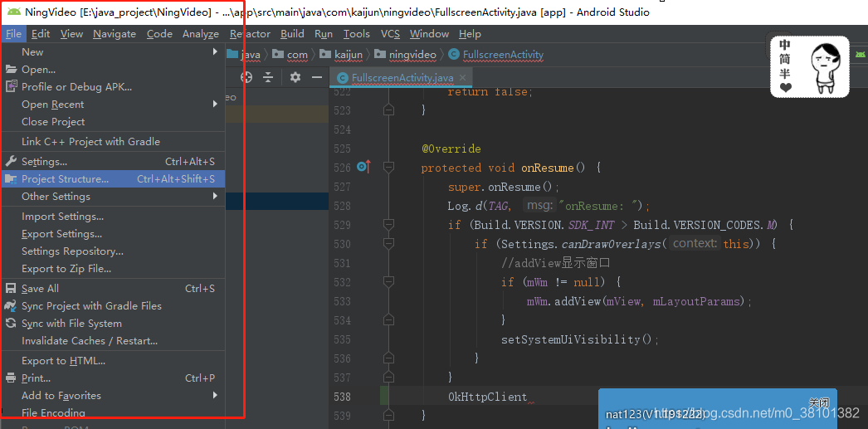Viewport: 868px width, 429px height.
Task: Expand the Open Recent submenu
Action: pos(113,104)
